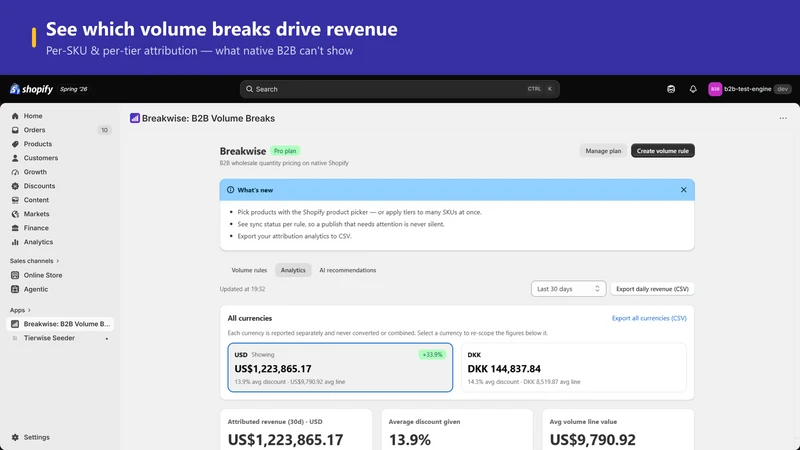Click the Agentic channel icon
The image size is (800, 450).
(15, 289)
